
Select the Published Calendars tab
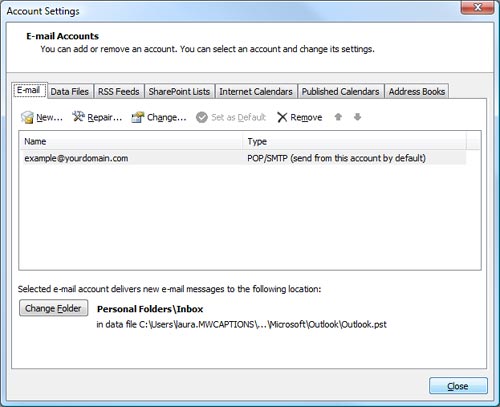pyautogui.click(x=341, y=91)
